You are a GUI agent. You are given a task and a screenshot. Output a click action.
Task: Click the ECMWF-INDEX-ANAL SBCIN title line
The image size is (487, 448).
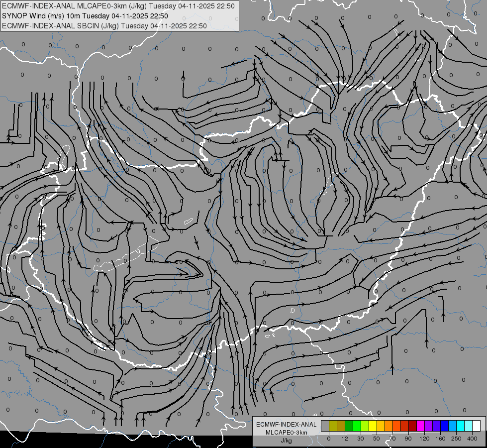[x=104, y=26]
